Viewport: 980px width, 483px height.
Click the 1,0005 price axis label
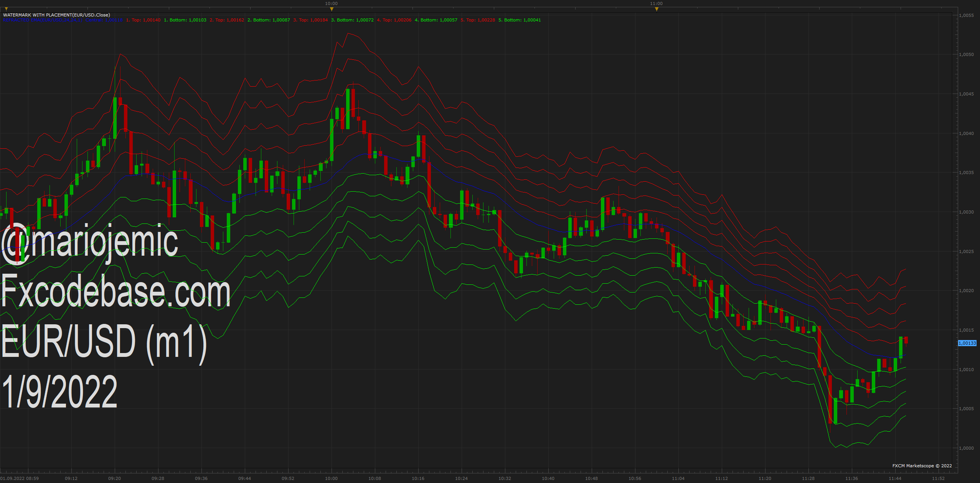[966, 409]
